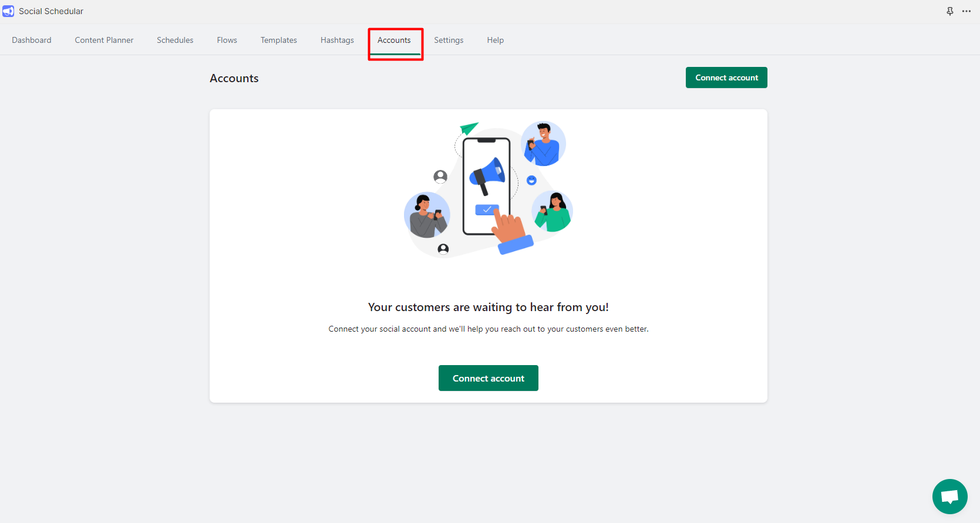Viewport: 980px width, 523px height.
Task: Click the Help tab
Action: (495, 40)
